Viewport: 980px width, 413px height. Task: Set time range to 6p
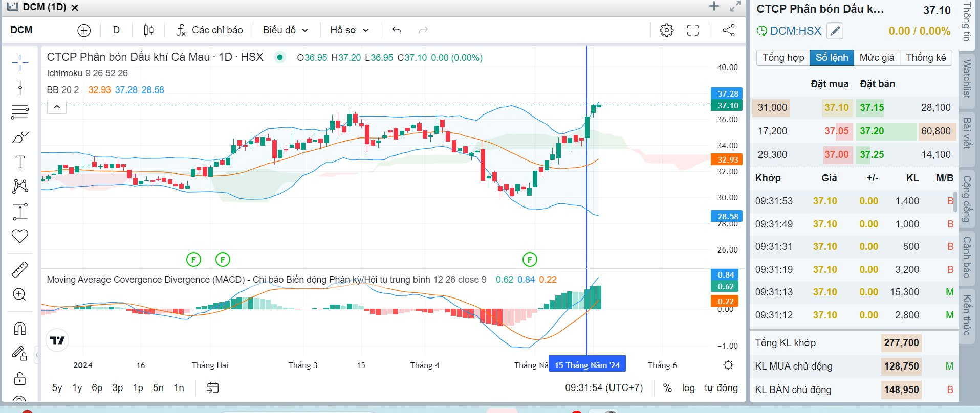click(x=97, y=388)
